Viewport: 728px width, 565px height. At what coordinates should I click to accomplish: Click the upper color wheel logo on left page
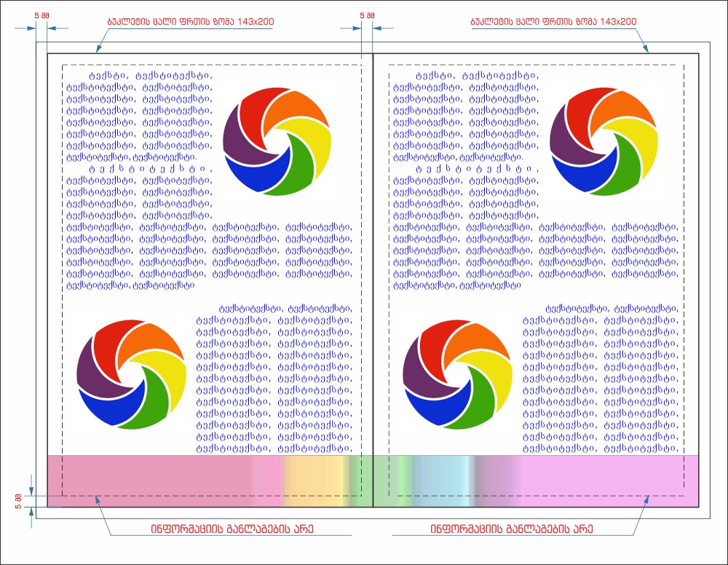coord(276,141)
